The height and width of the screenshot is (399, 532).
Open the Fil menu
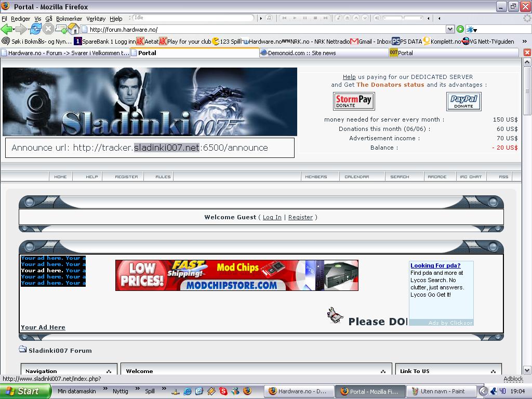point(4,19)
